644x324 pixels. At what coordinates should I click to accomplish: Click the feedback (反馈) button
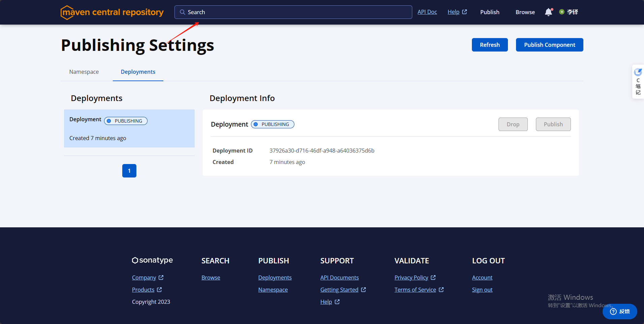pyautogui.click(x=620, y=312)
